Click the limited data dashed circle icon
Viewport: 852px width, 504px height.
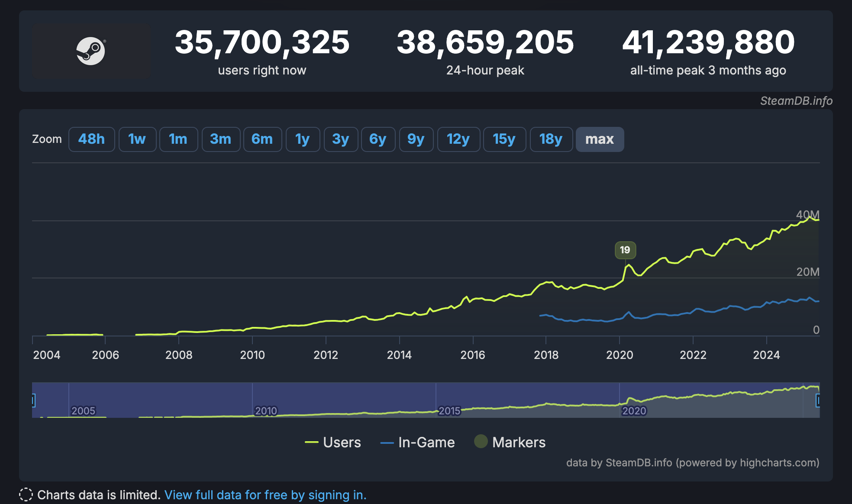[x=26, y=494]
